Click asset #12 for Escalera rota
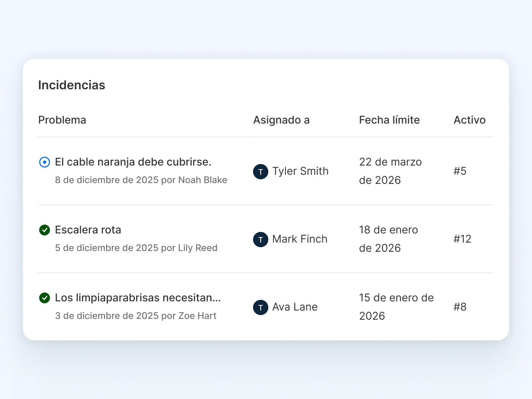The width and height of the screenshot is (532, 399). tap(462, 239)
